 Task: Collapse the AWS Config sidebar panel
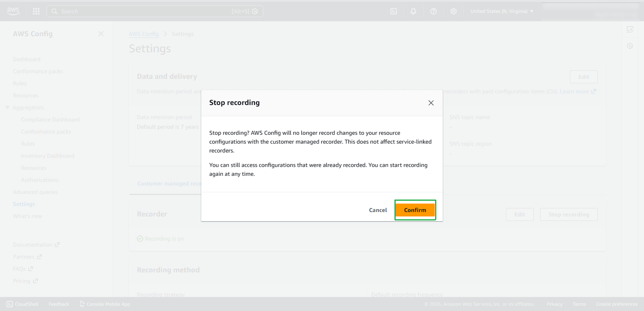point(101,34)
